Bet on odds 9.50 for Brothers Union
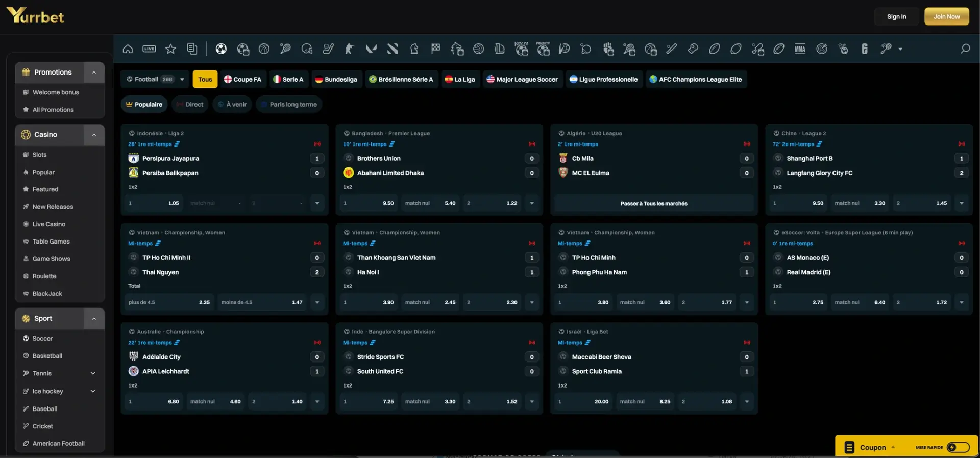This screenshot has height=458, width=980. (369, 203)
